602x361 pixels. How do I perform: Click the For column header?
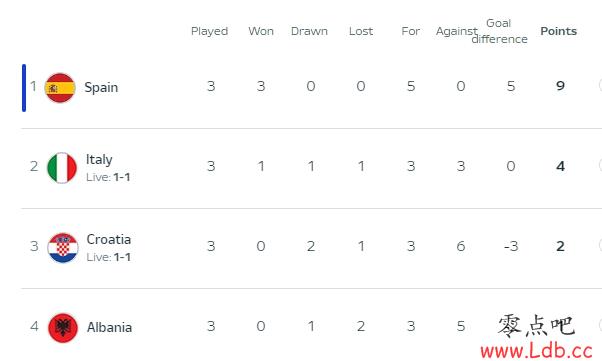coord(411,31)
